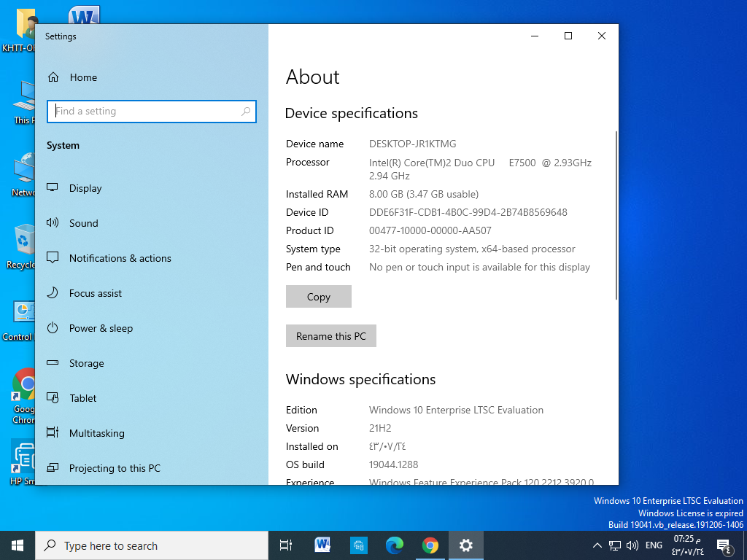
Task: Open the Recycle Bin desktop icon
Action: point(21,246)
